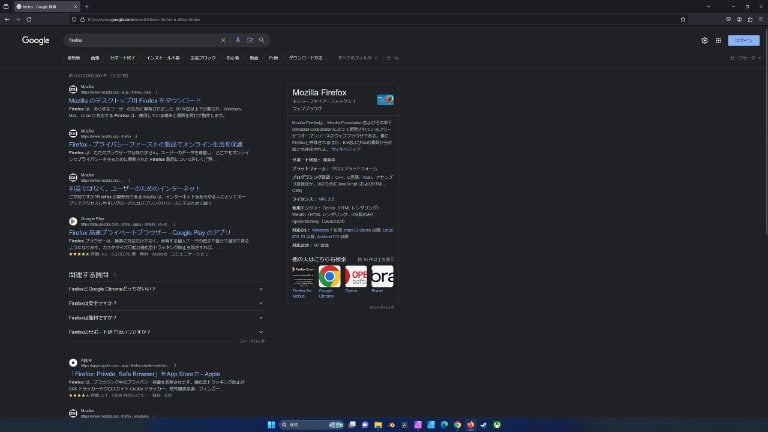
Task: Open the Google apps grid icon
Action: 718,41
